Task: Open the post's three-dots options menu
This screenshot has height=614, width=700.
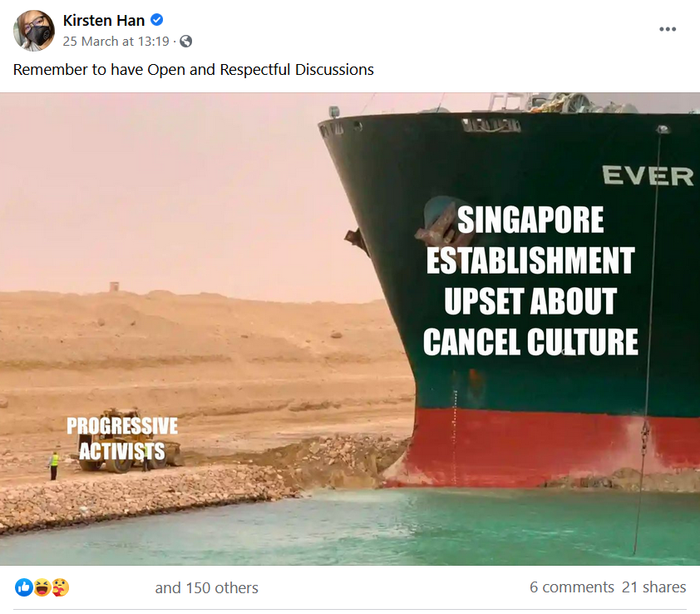Action: pos(668,29)
